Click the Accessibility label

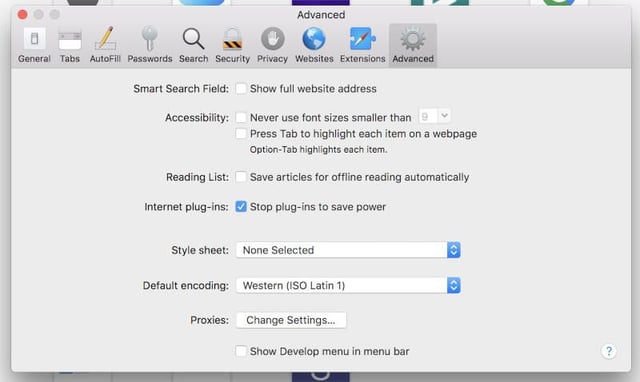tap(197, 118)
